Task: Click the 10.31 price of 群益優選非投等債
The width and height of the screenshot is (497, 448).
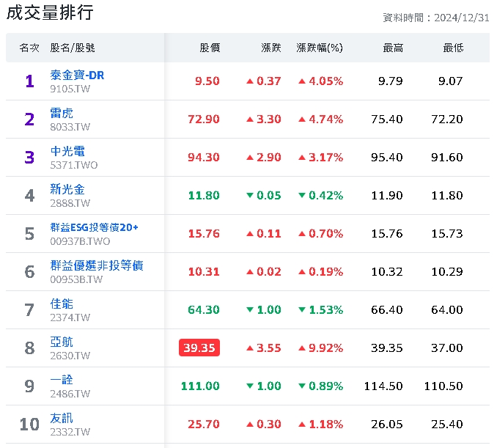Action: click(x=204, y=272)
